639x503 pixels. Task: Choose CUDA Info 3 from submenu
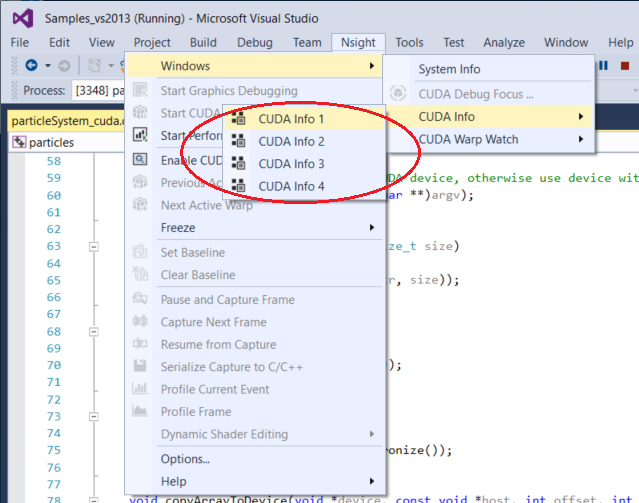304,163
